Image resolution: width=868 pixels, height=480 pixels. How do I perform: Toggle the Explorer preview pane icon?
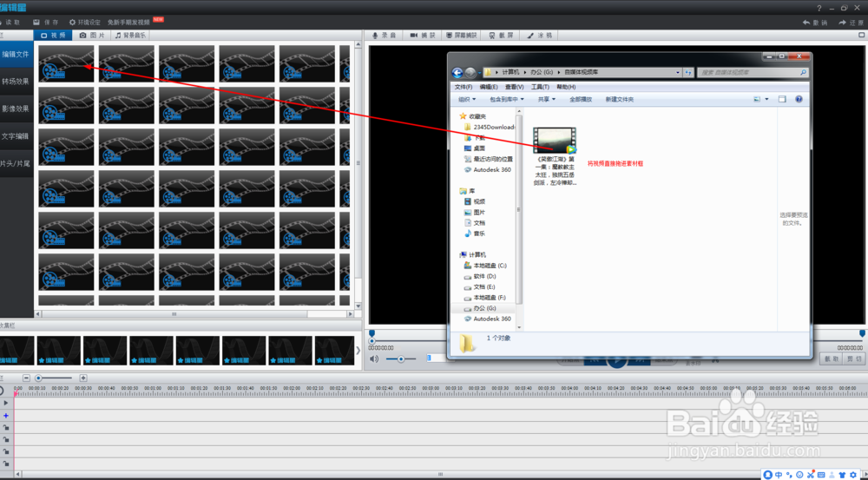click(x=782, y=99)
